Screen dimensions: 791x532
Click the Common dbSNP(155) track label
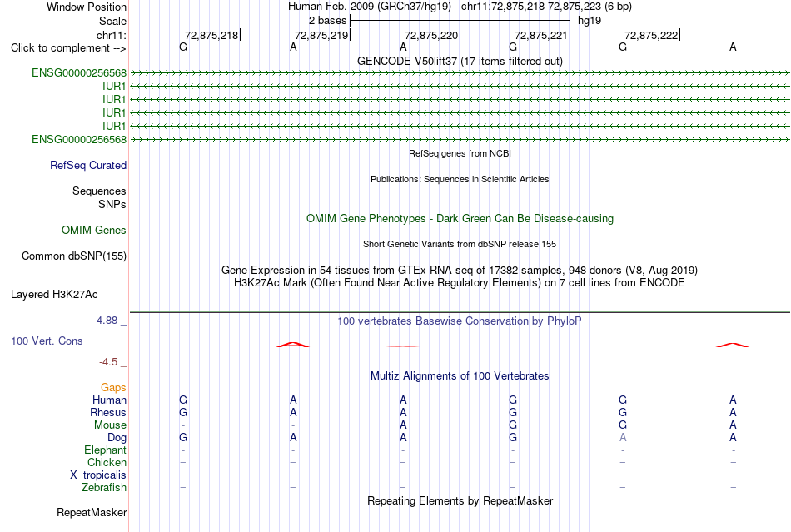(73, 256)
